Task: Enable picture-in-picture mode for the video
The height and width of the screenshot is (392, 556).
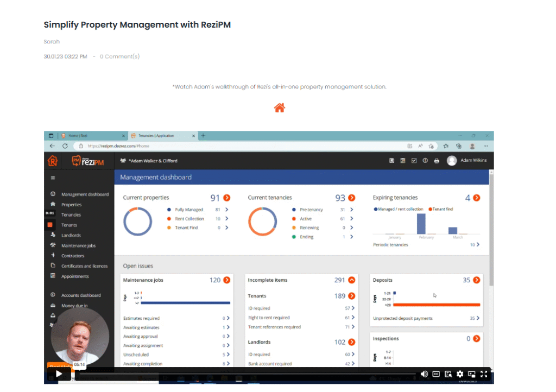Action: pos(472,374)
